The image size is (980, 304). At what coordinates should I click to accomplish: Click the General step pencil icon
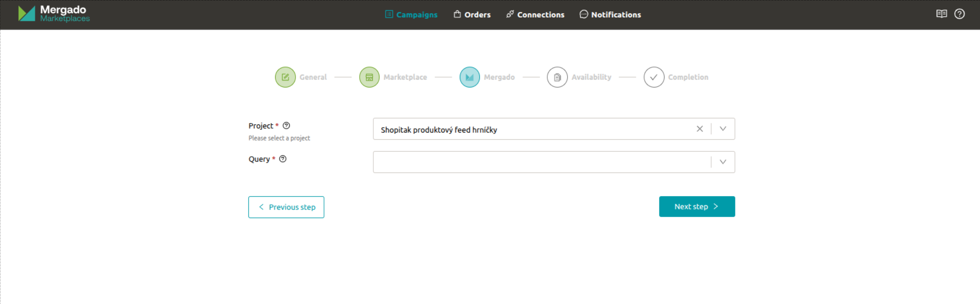point(285,77)
